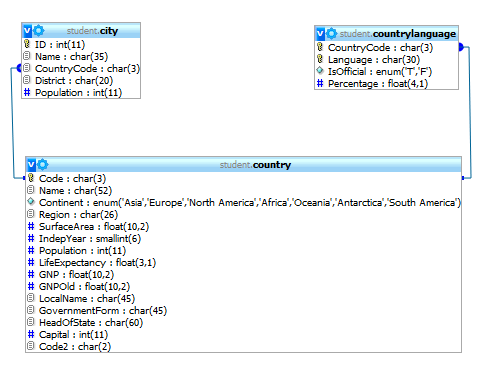The height and width of the screenshot is (374, 479).
Task: Select 'Name : char(52)' in country table
Action: click(75, 191)
